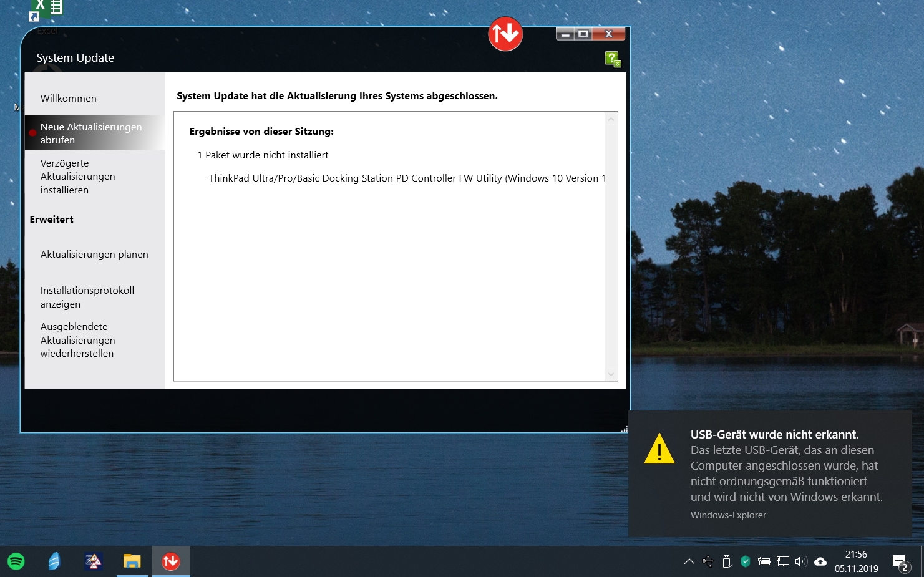Maximize the System Update window
924x577 pixels.
583,34
